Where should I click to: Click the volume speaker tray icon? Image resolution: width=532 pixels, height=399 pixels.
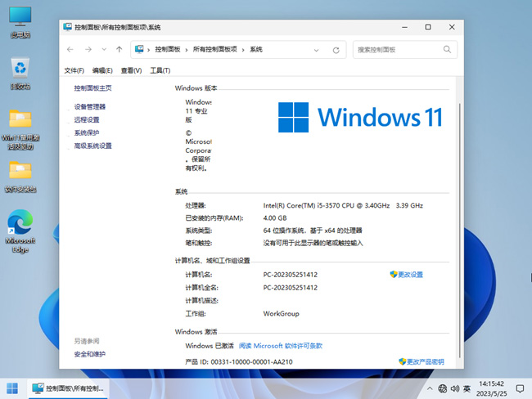pyautogui.click(x=454, y=388)
